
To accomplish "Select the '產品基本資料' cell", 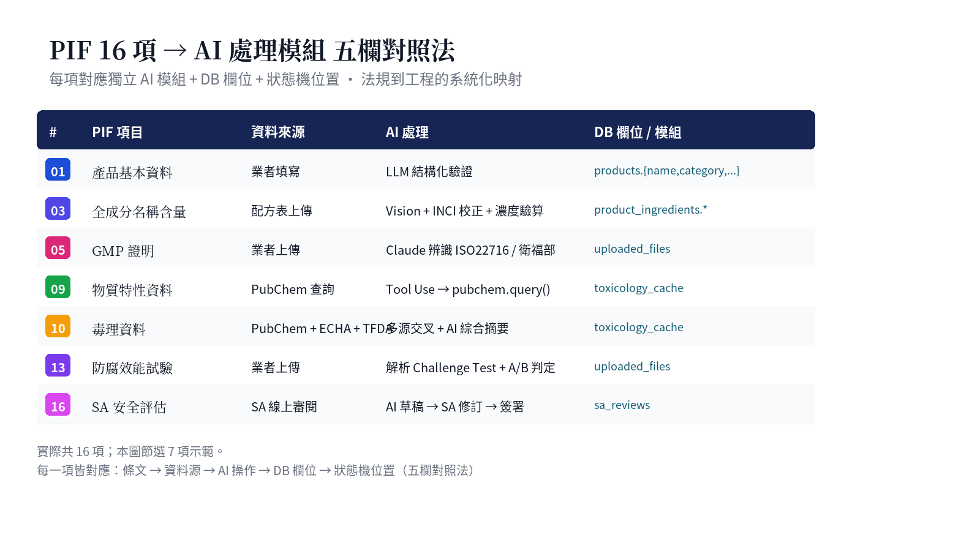I will point(132,173).
